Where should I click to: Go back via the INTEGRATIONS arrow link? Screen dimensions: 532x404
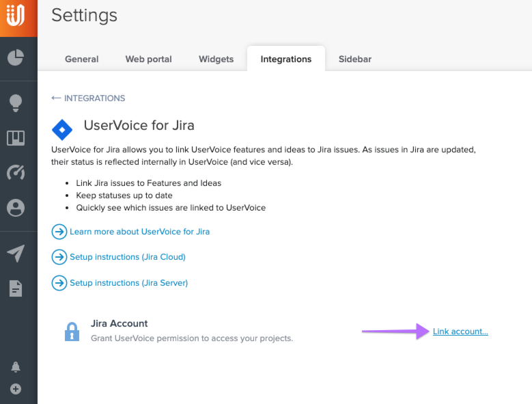88,98
